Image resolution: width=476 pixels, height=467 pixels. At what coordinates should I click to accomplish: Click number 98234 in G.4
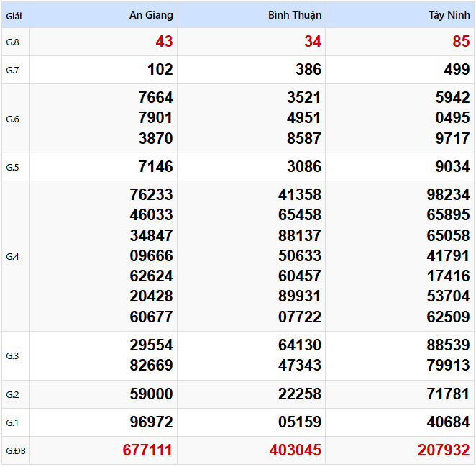(x=449, y=194)
